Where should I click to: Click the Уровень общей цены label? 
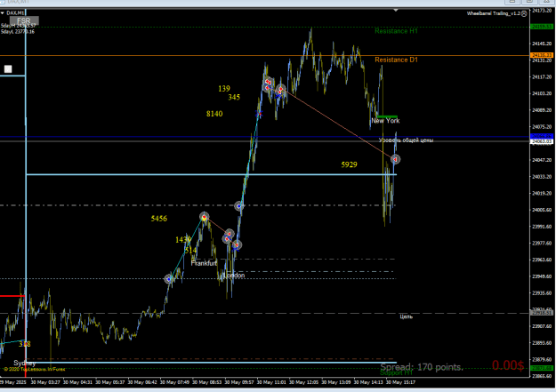[407, 140]
